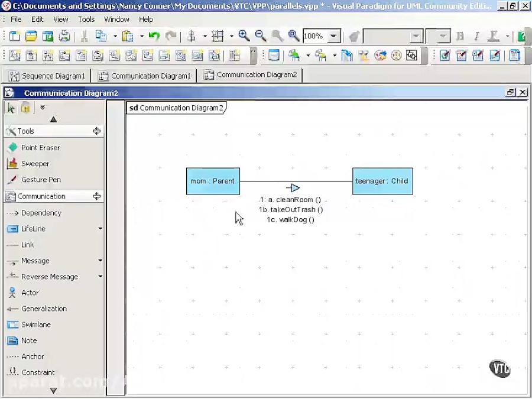Switch to the Communication Diagram1 tab
This screenshot has width=532, height=399.
pos(144,76)
